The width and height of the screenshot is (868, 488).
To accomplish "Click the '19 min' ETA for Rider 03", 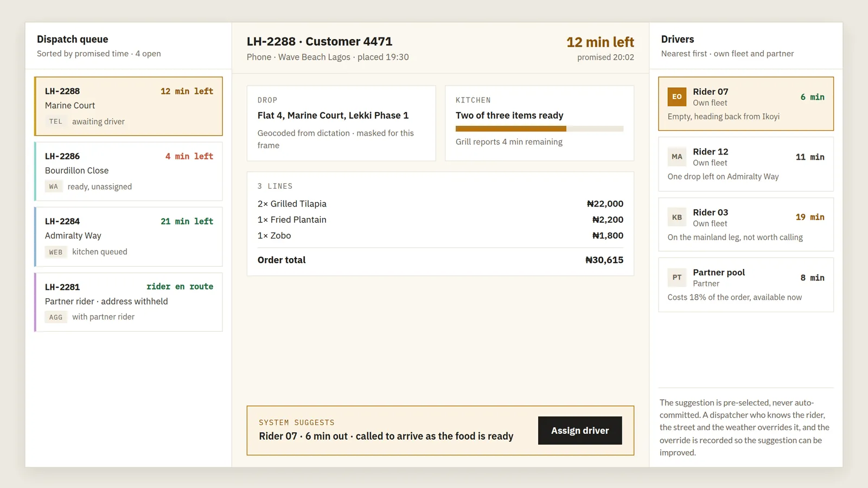I will pos(810,217).
